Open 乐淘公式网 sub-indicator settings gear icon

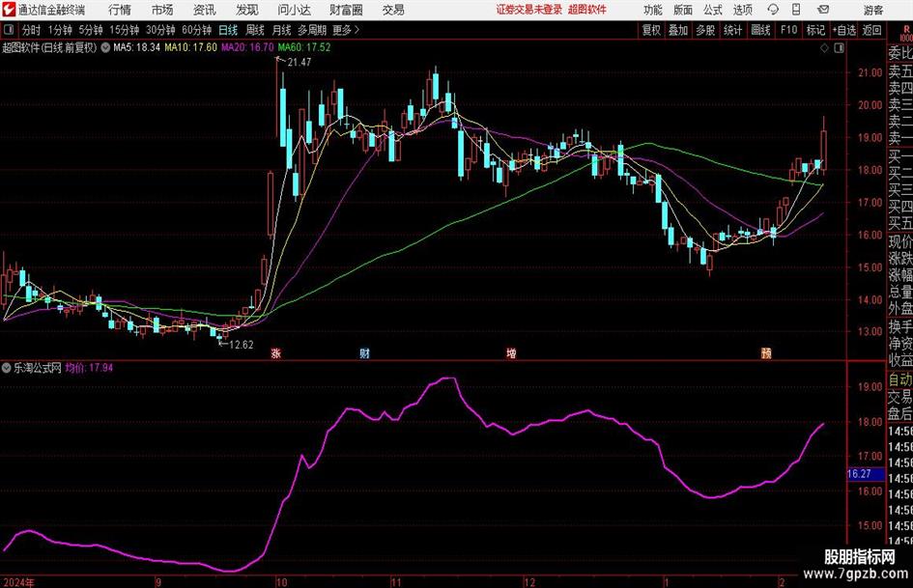[7, 368]
